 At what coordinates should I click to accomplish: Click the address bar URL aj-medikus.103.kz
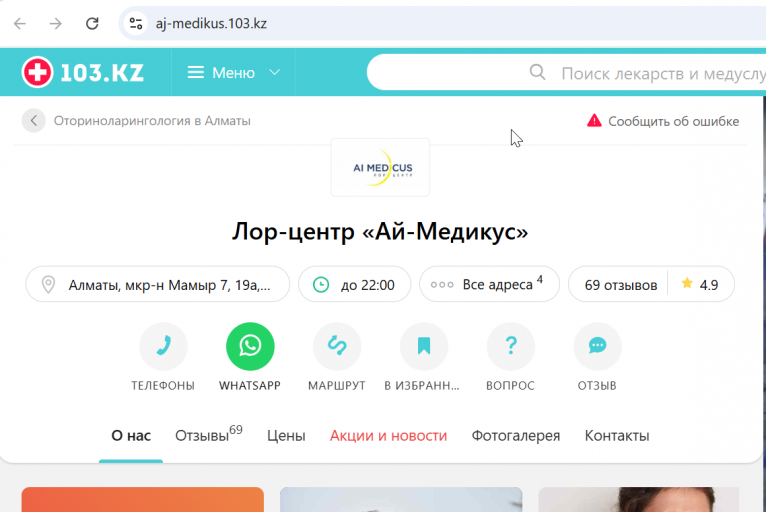(211, 23)
